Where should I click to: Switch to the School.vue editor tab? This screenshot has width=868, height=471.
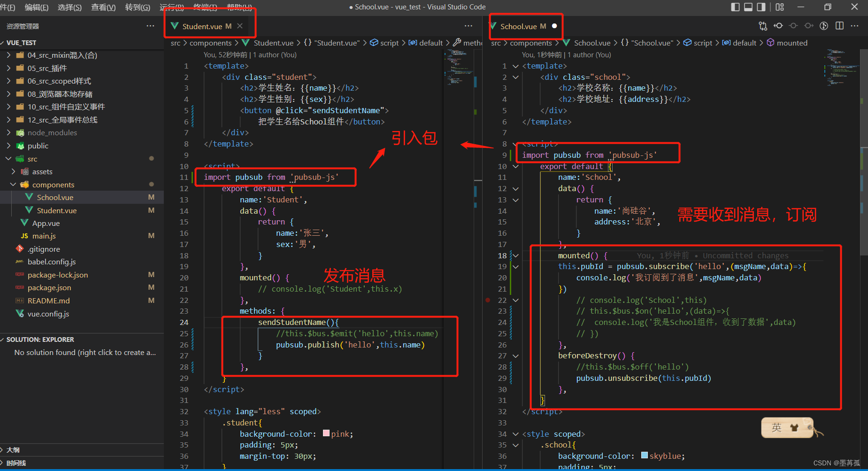tap(519, 26)
